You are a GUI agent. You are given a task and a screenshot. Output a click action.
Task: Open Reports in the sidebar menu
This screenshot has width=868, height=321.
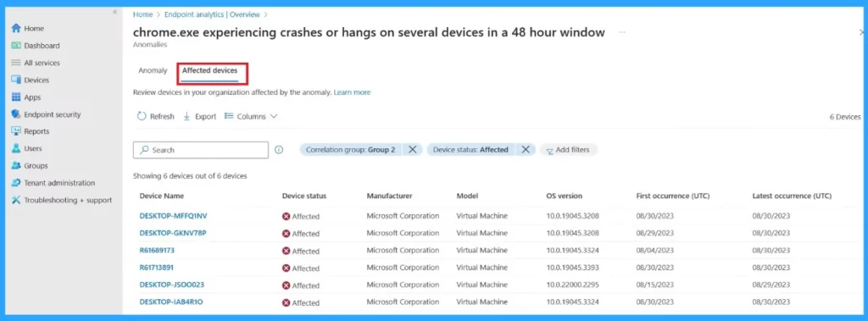pos(36,132)
